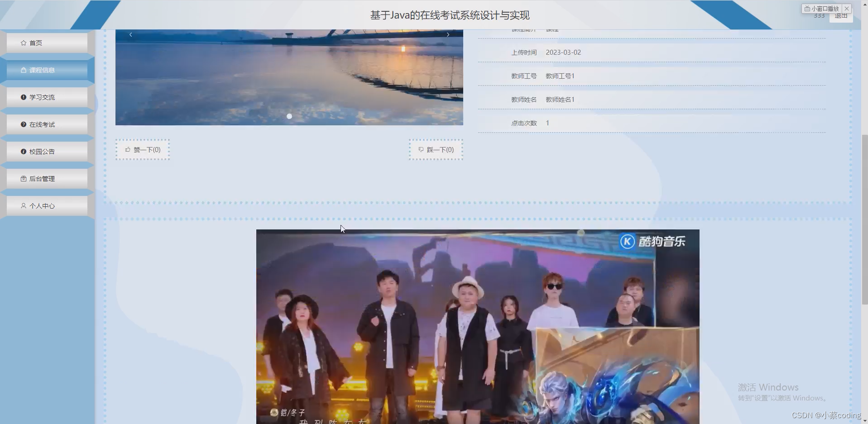The width and height of the screenshot is (868, 424).
Task: Click the 踩一下(0) dislike button
Action: coord(436,150)
